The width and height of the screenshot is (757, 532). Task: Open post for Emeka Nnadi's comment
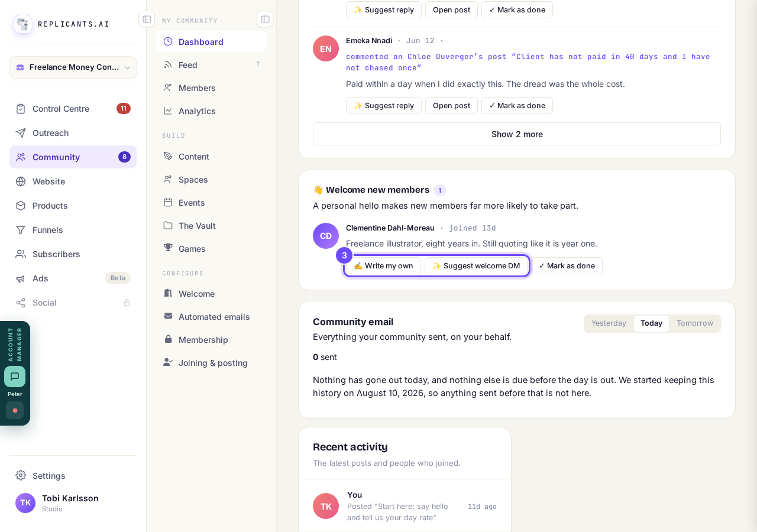pos(451,106)
